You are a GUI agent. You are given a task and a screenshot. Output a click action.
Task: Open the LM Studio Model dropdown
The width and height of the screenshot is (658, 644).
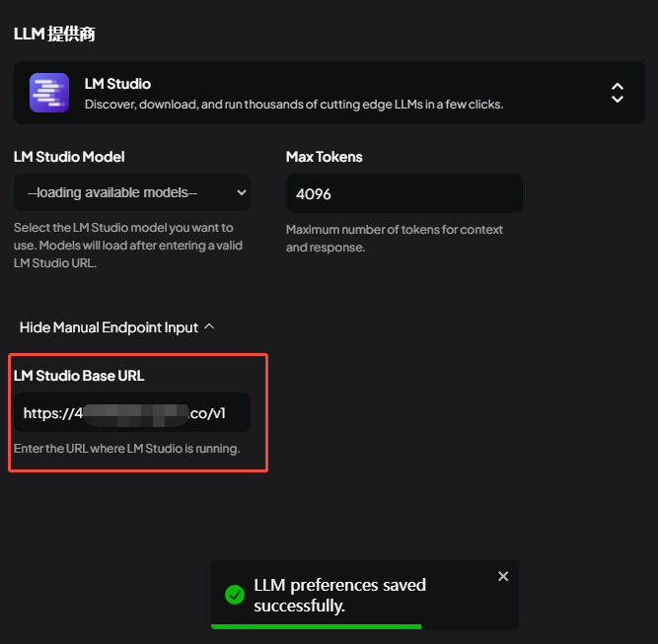[132, 192]
